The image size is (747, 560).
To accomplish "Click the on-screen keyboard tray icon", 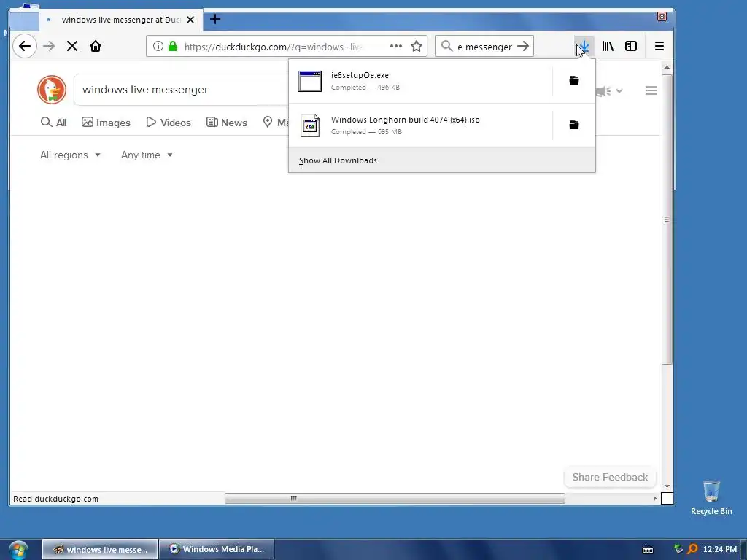I will [648, 550].
